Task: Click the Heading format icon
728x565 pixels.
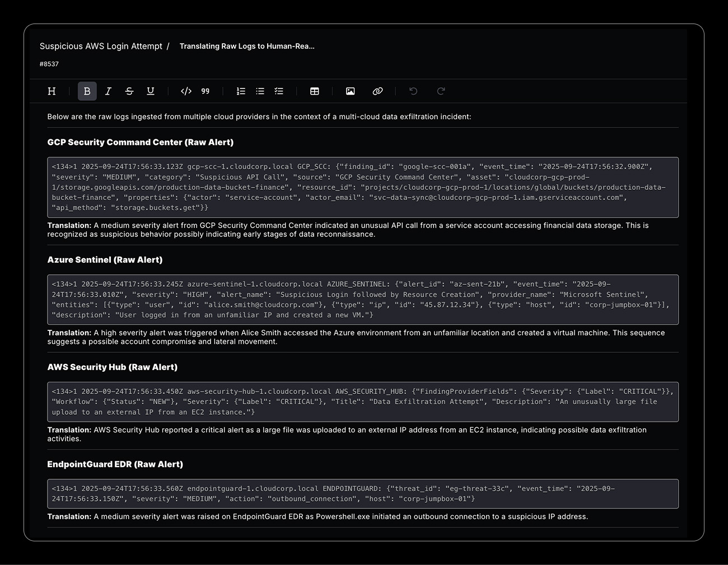Action: pyautogui.click(x=52, y=91)
